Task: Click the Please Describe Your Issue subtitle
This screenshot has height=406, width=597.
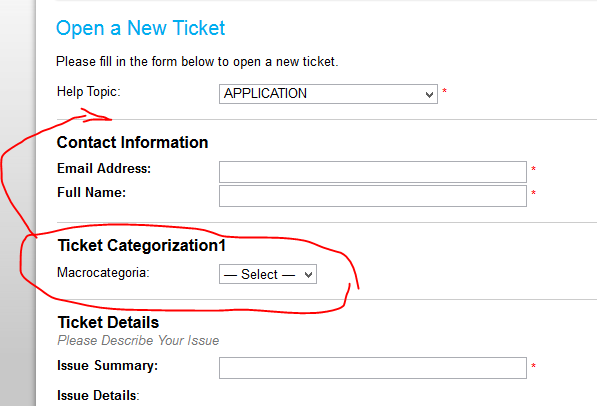Action: click(138, 340)
